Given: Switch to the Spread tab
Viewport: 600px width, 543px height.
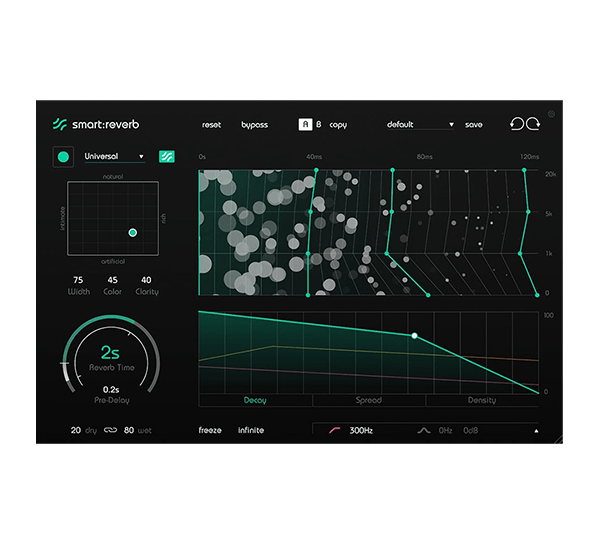Looking at the screenshot, I should point(368,400).
